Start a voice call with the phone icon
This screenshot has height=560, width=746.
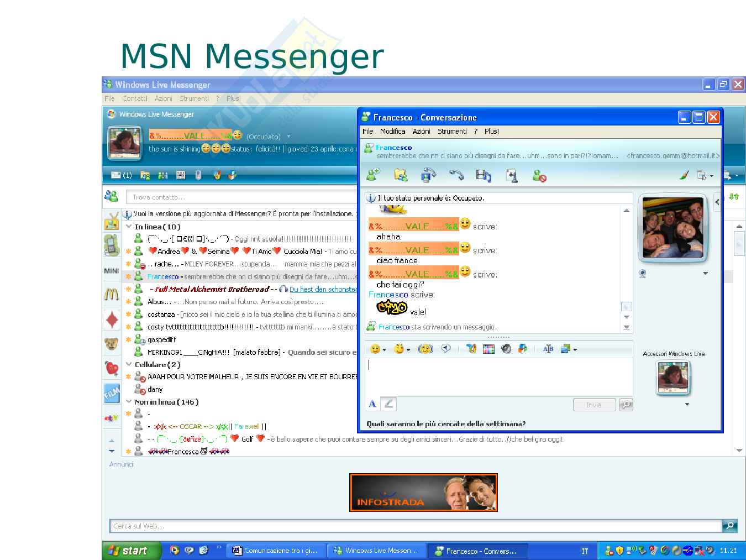coord(456,176)
